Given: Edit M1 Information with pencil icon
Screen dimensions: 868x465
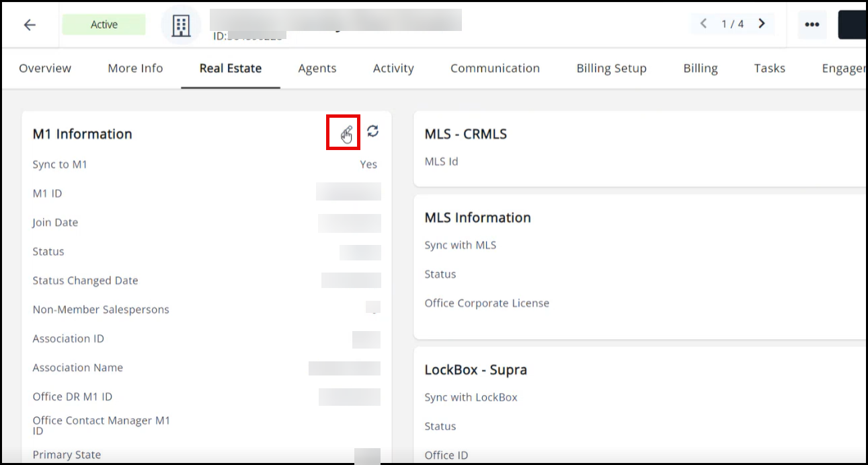Looking at the screenshot, I should coord(347,133).
